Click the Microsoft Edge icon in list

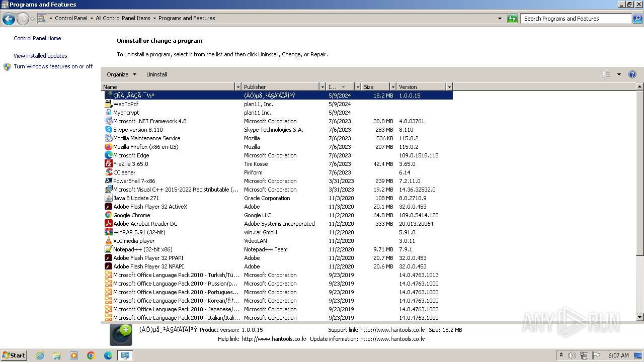pyautogui.click(x=108, y=155)
